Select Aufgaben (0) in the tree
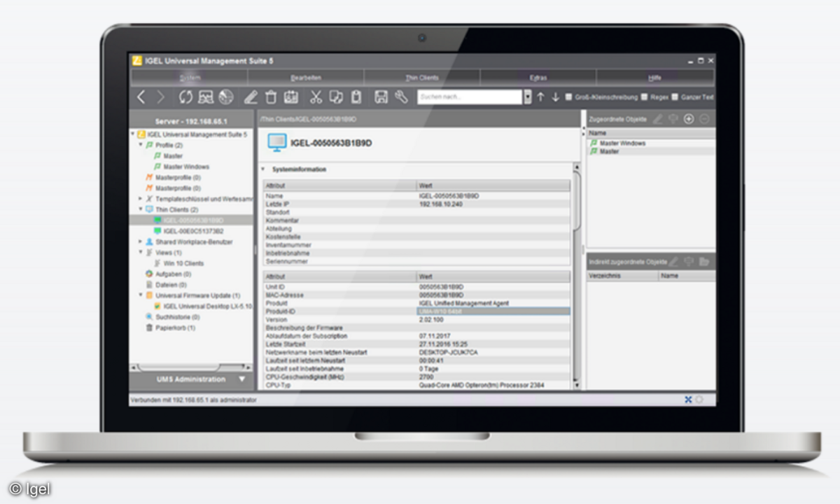The width and height of the screenshot is (840, 504). pyautogui.click(x=171, y=274)
